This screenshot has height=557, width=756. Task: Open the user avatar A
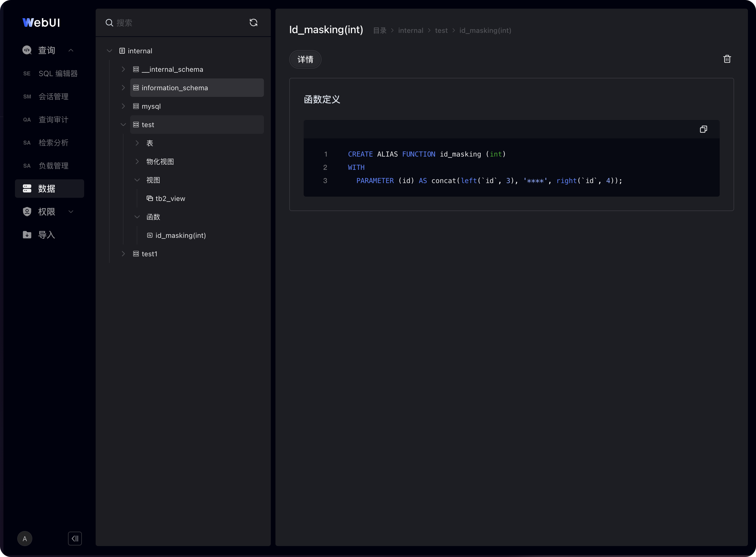click(x=25, y=539)
